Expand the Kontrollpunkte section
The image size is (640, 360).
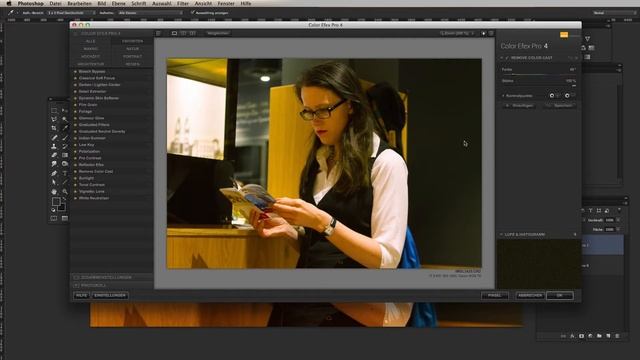(503, 96)
